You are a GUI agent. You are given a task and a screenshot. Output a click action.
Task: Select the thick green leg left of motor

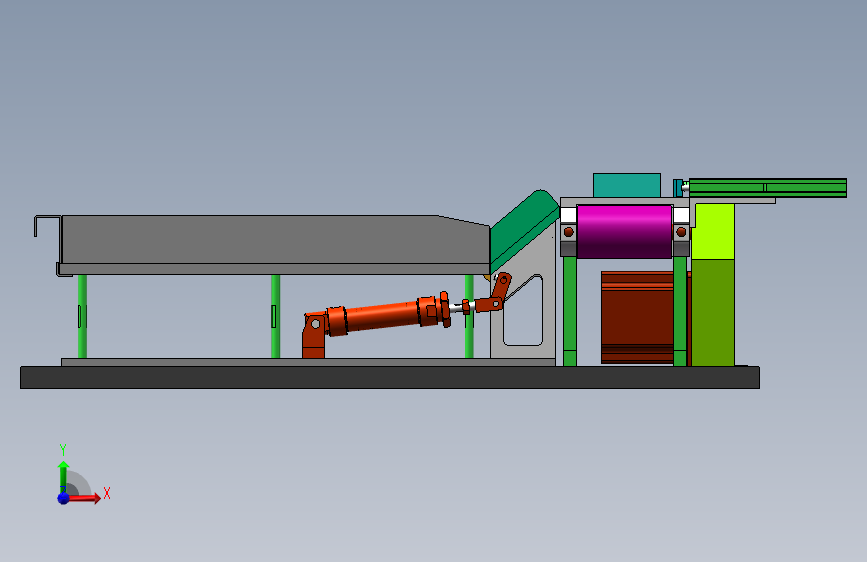coord(570,311)
